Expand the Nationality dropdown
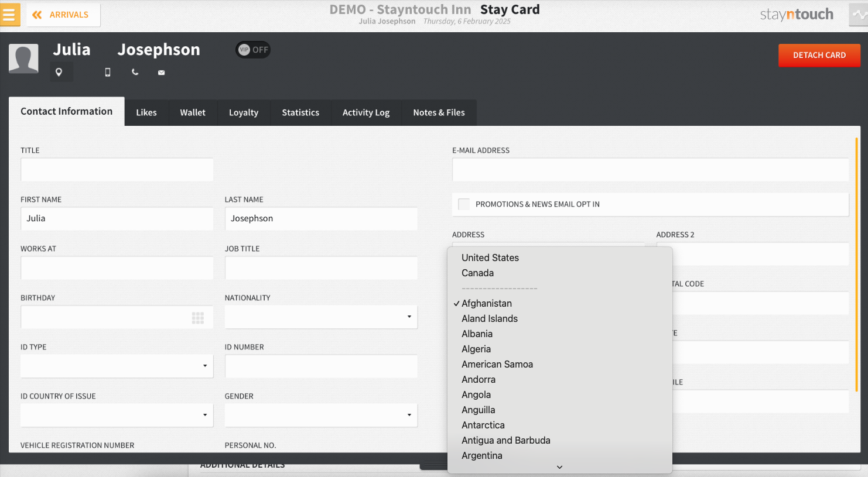Image resolution: width=868 pixels, height=477 pixels. click(x=321, y=317)
